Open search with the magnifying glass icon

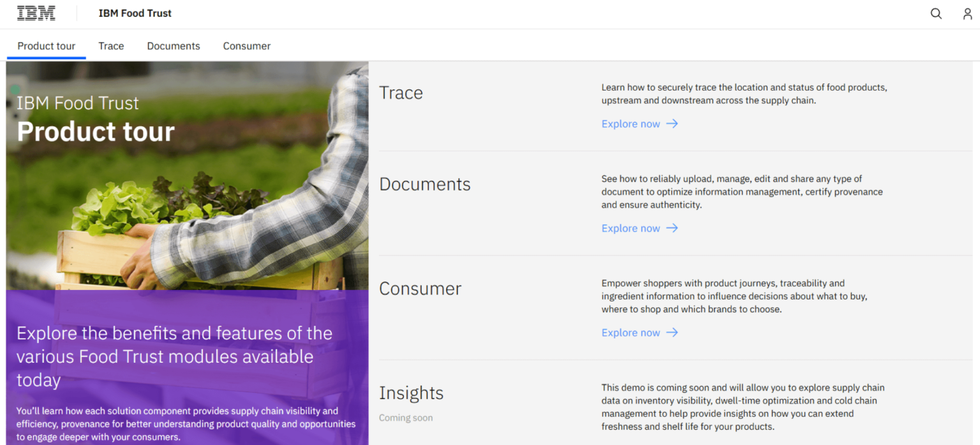(936, 14)
